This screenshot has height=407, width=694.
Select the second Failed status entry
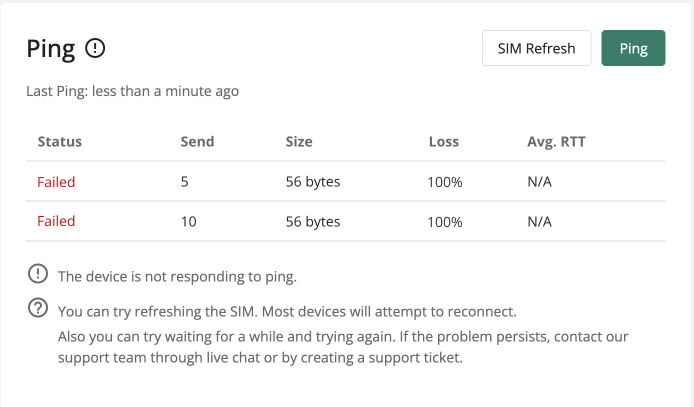coord(56,221)
